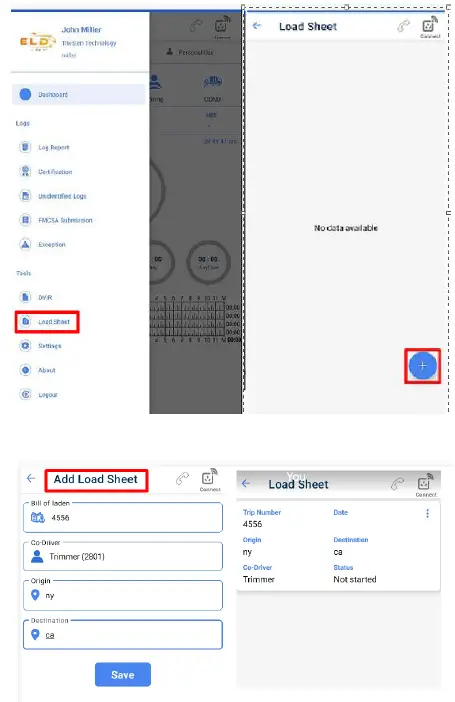Click the Log Report icon
Viewport: 455px width, 702px height.
tap(26, 147)
